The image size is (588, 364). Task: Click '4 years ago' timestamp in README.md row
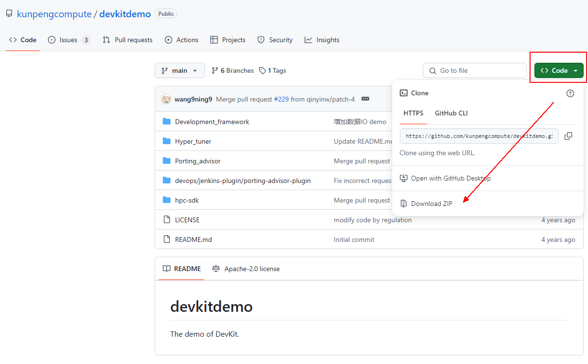pos(558,239)
